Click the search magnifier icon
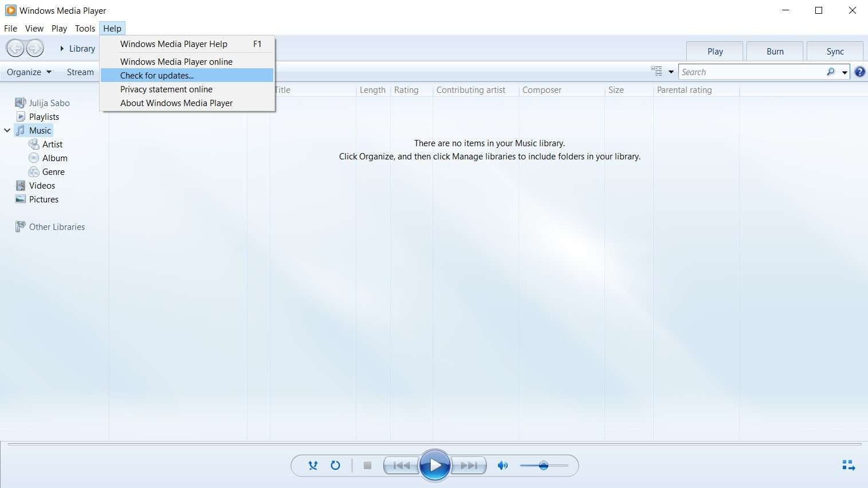 (x=831, y=72)
